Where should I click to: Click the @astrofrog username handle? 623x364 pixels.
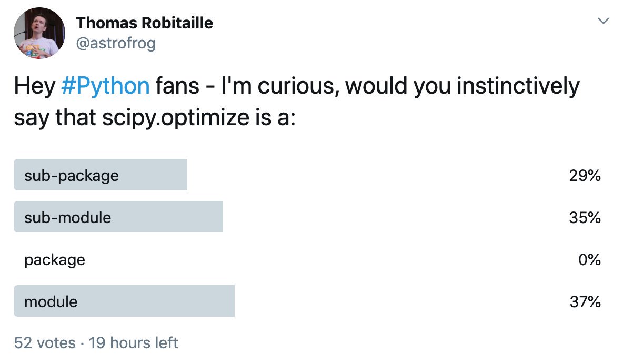[x=116, y=43]
